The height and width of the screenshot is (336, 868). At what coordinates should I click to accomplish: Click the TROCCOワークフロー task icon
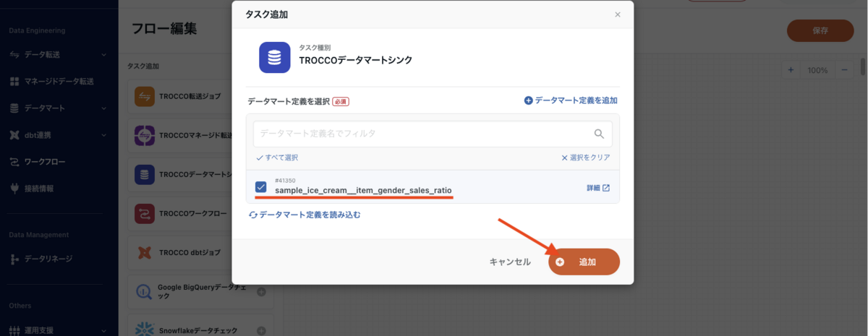click(x=145, y=213)
